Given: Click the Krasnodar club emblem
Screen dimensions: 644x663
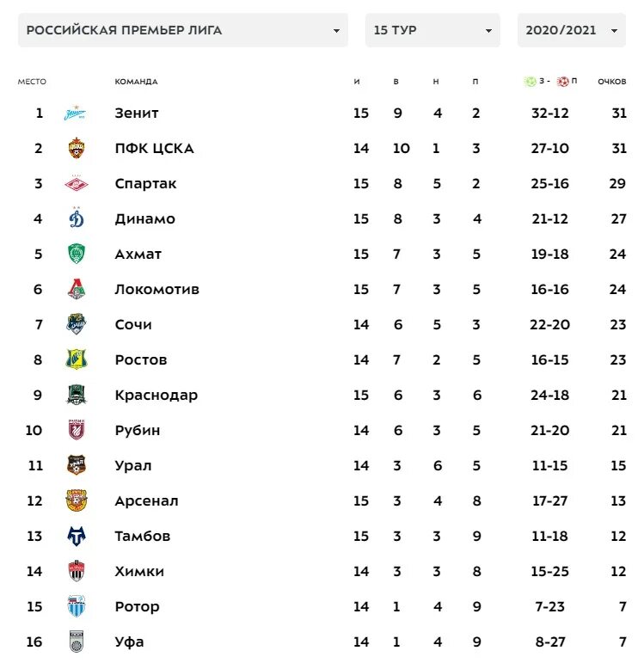Looking at the screenshot, I should tap(77, 396).
